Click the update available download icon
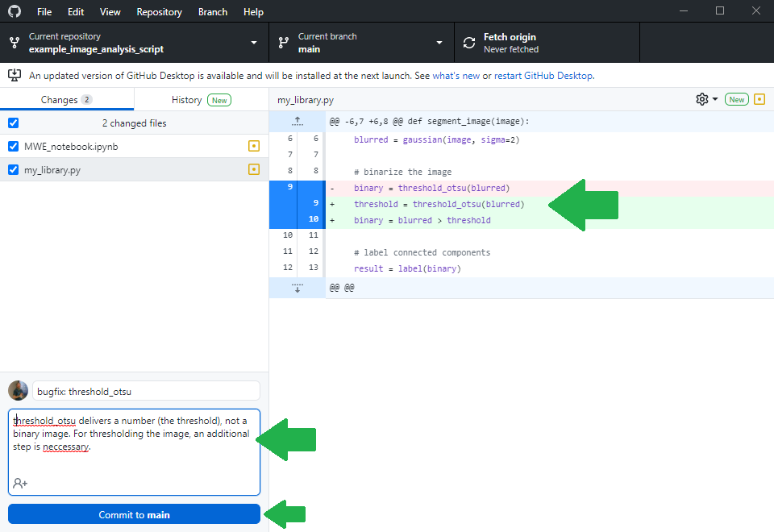Screen dimensions: 774x532 tap(15, 75)
